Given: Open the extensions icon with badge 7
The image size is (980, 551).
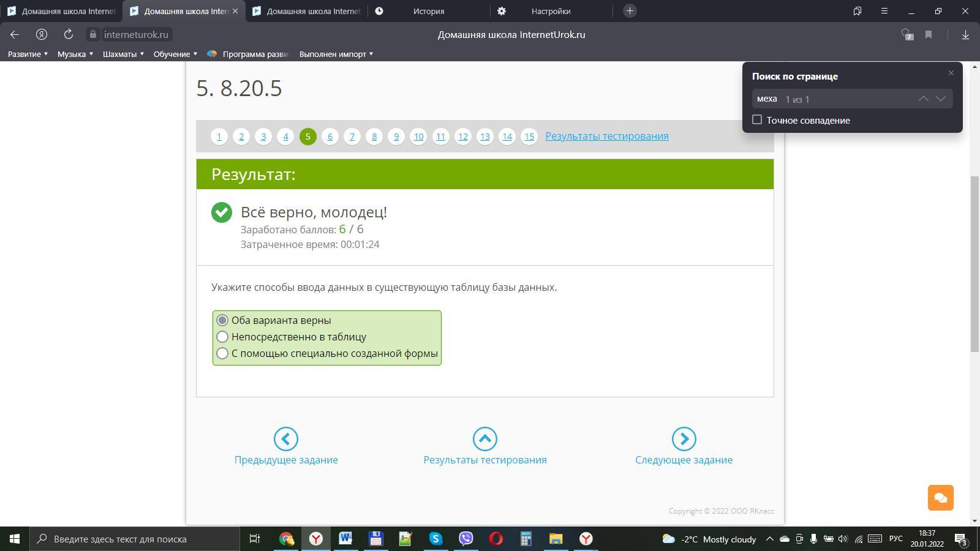Looking at the screenshot, I should (907, 34).
